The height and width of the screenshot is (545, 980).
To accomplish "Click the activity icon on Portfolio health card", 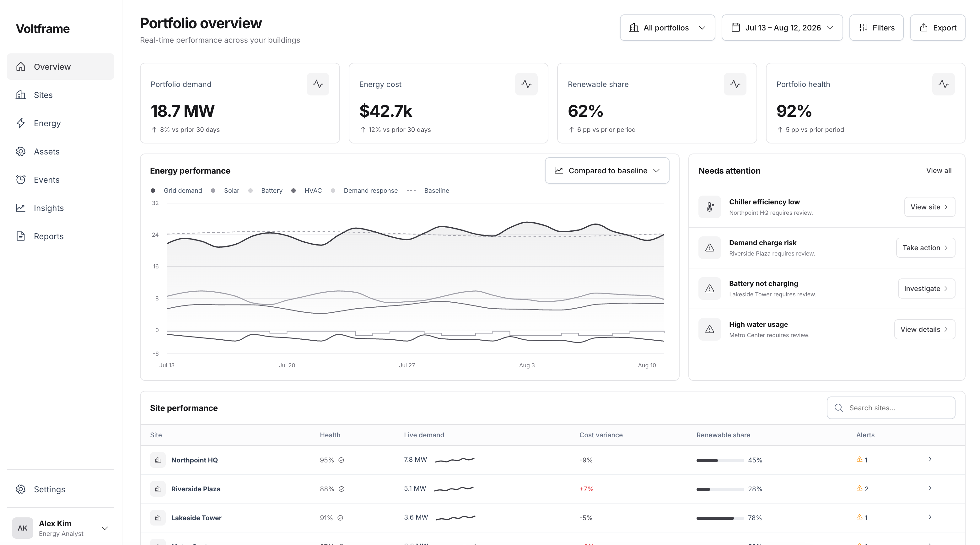I will click(944, 84).
